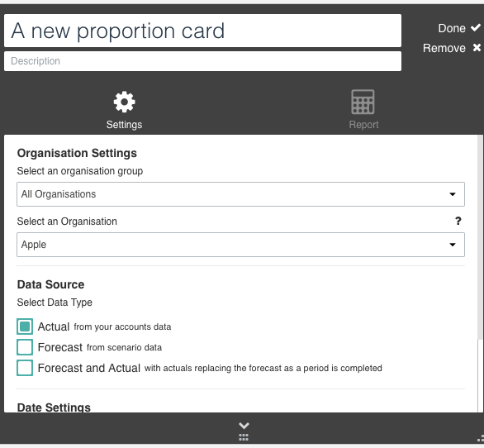Click the Remove X icon
Viewport: 484px width, 448px height.
(477, 48)
